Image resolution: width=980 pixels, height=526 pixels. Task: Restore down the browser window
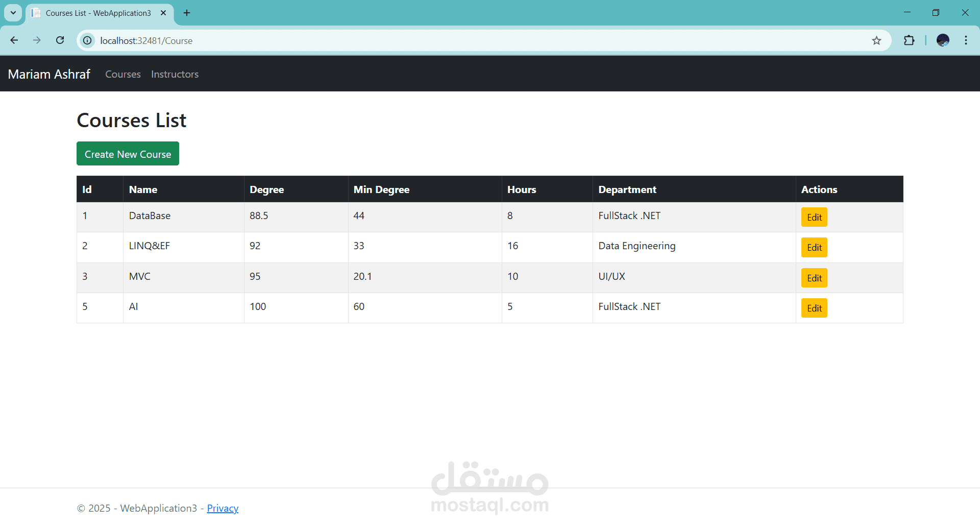[936, 13]
